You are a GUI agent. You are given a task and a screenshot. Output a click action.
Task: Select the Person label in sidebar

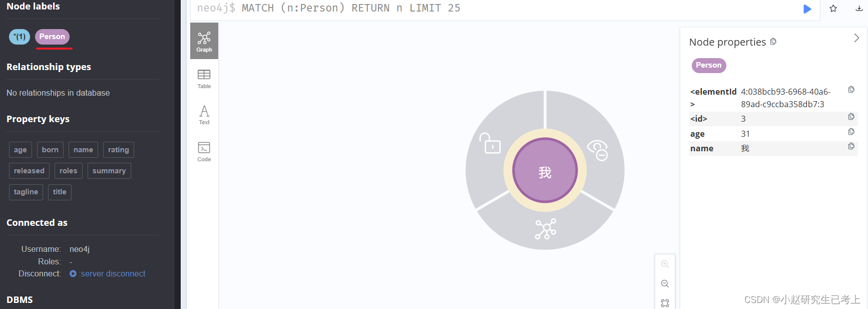pos(52,37)
